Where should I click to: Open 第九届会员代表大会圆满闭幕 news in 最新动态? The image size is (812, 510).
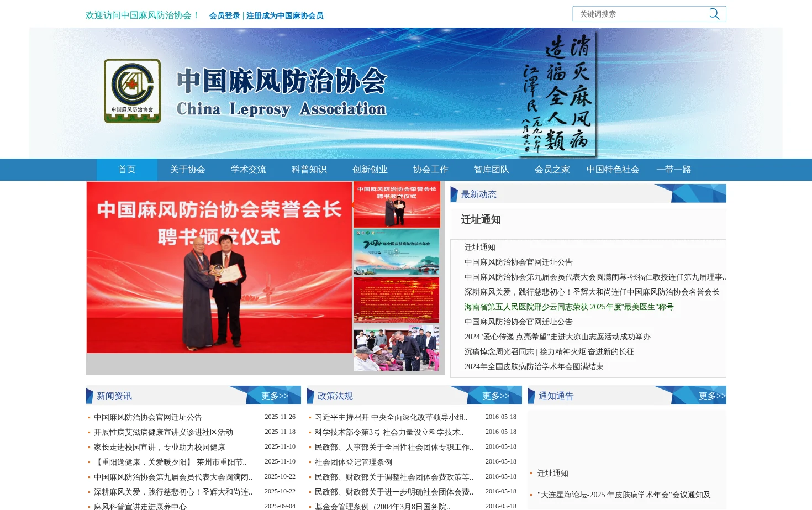point(595,277)
